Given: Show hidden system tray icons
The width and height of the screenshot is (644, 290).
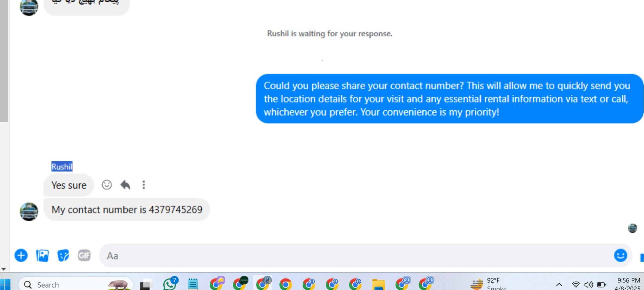Looking at the screenshot, I should pos(559,284).
